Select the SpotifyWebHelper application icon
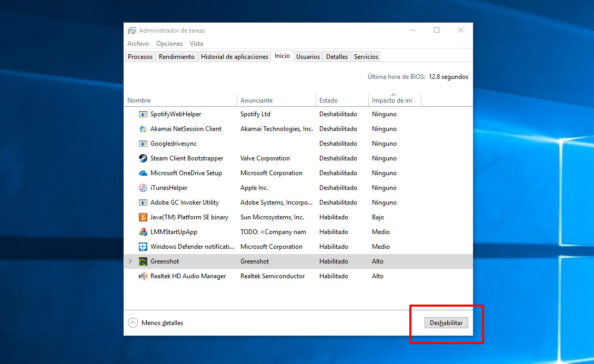Viewport: 594px width, 364px height. [143, 114]
